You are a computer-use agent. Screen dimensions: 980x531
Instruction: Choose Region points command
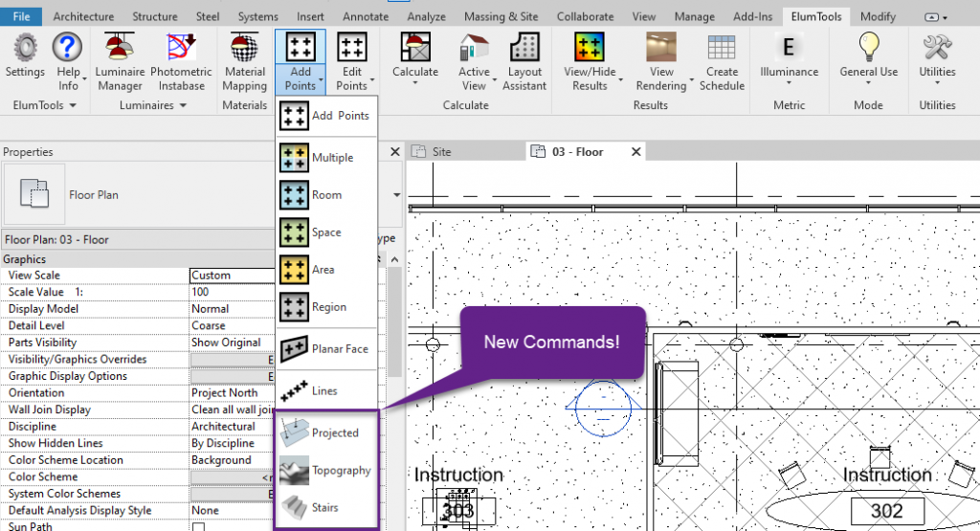click(x=326, y=307)
